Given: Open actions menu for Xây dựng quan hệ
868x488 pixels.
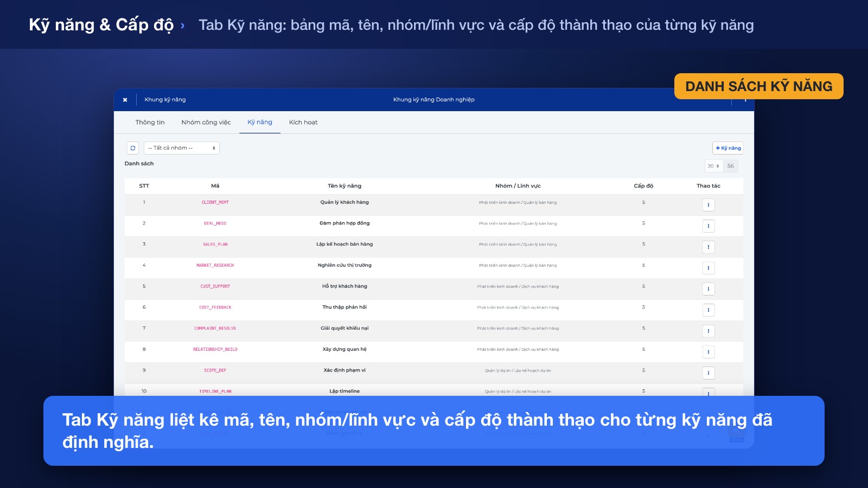Looking at the screenshot, I should point(709,352).
